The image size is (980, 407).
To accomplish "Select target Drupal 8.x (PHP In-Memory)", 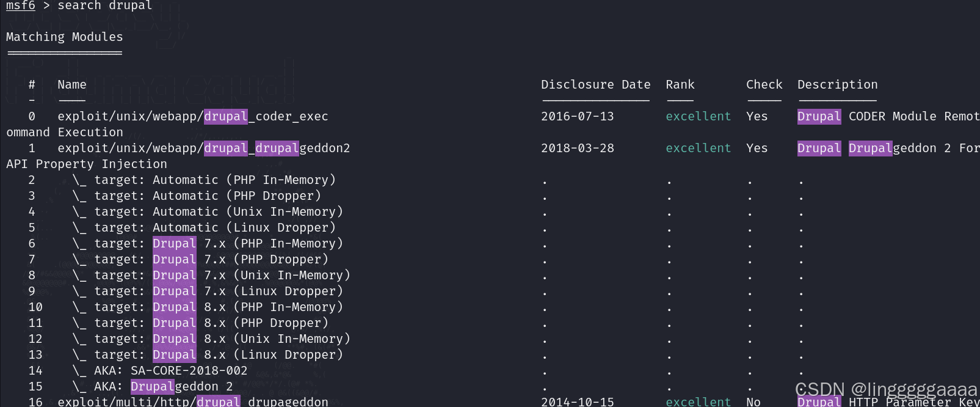I will [208, 307].
